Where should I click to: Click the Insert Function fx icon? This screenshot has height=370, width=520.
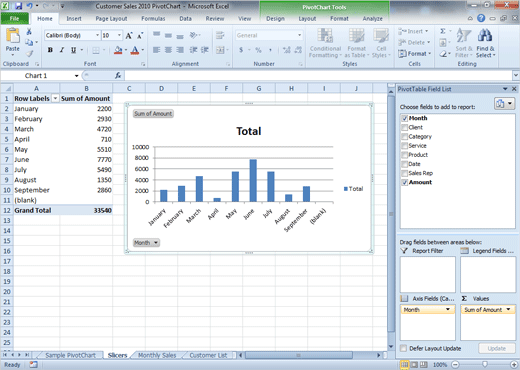[x=118, y=76]
